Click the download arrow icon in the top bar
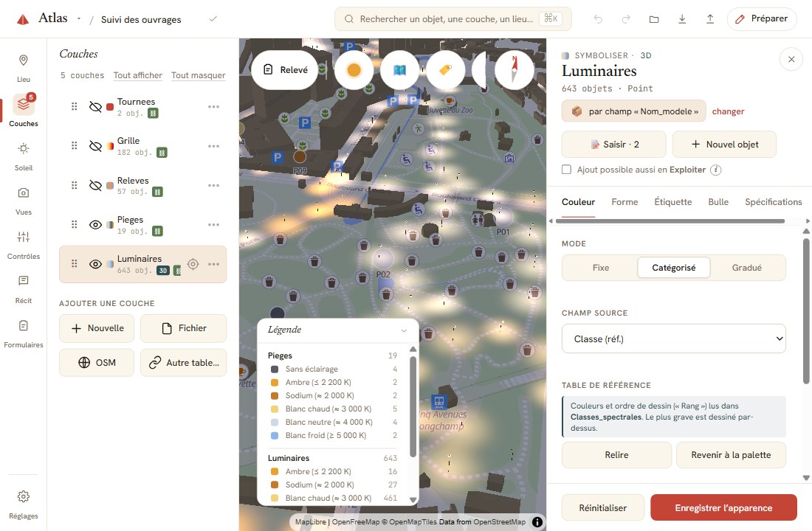The height and width of the screenshot is (531, 812). [682, 19]
